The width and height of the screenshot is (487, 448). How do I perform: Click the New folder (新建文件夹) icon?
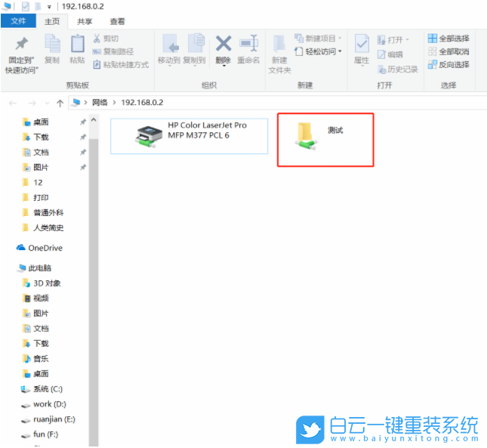click(279, 44)
